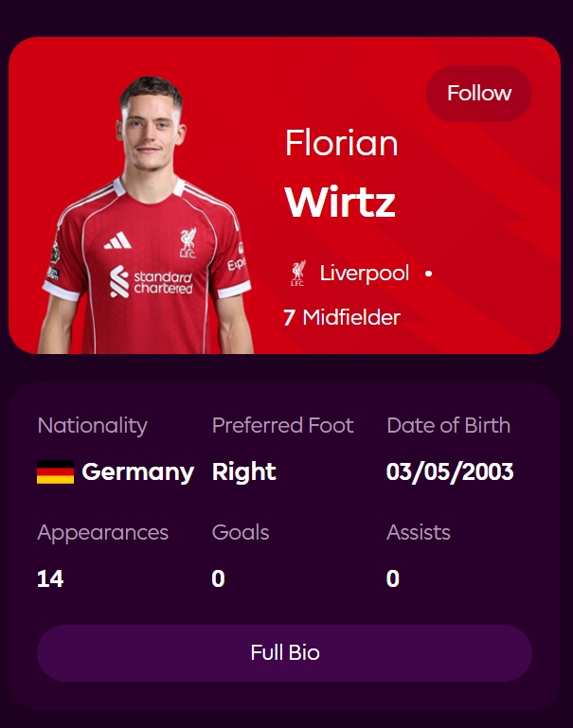Screen dimensions: 573x728
Task: Click the German flag icon
Action: click(x=55, y=472)
